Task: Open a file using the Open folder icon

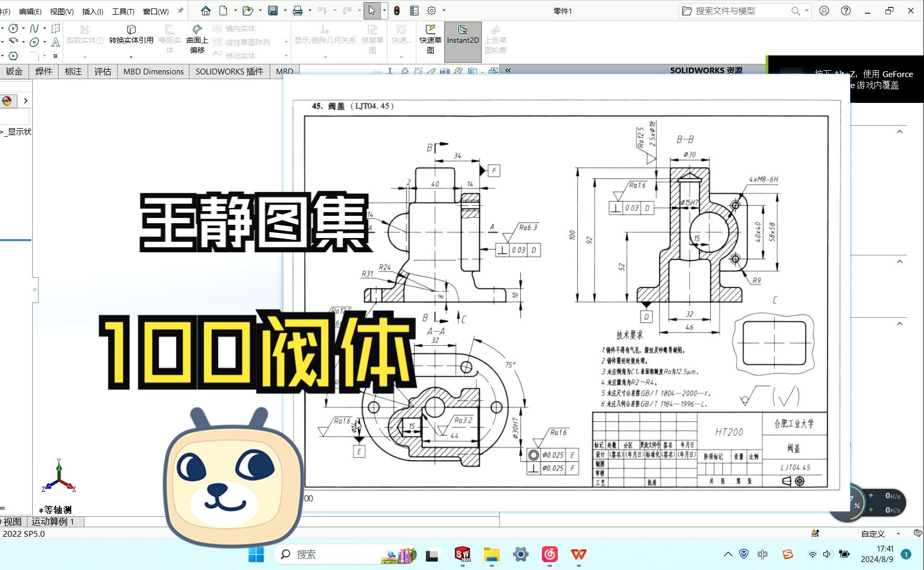Action: pos(247,11)
